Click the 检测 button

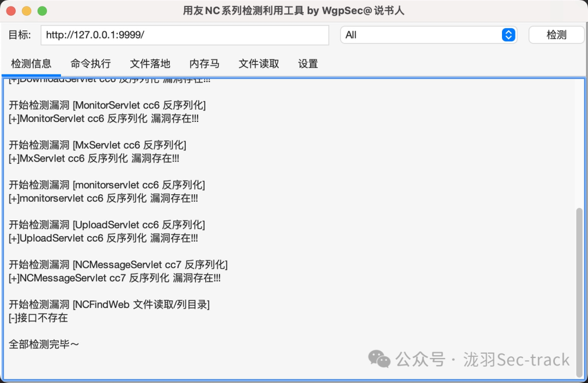coord(556,35)
